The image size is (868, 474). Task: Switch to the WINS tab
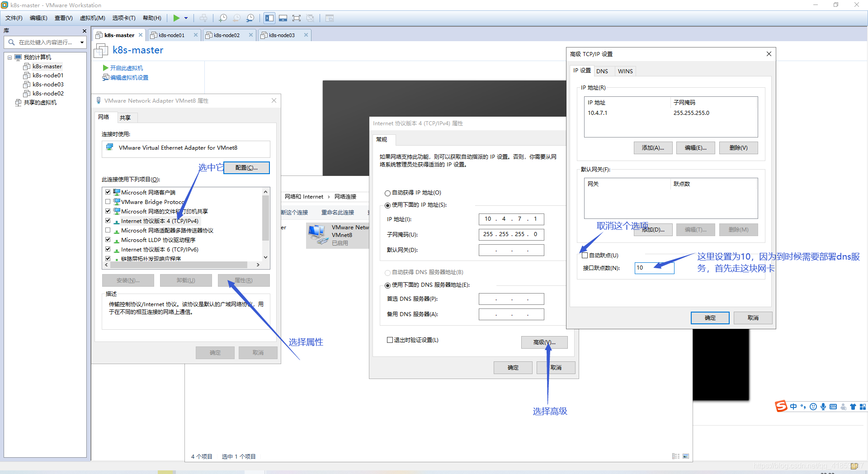point(625,71)
